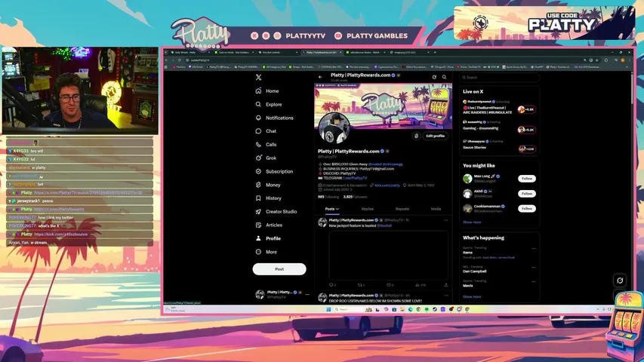This screenshot has width=644, height=362.
Task: Expand the More menu in sidebar
Action: point(267,252)
